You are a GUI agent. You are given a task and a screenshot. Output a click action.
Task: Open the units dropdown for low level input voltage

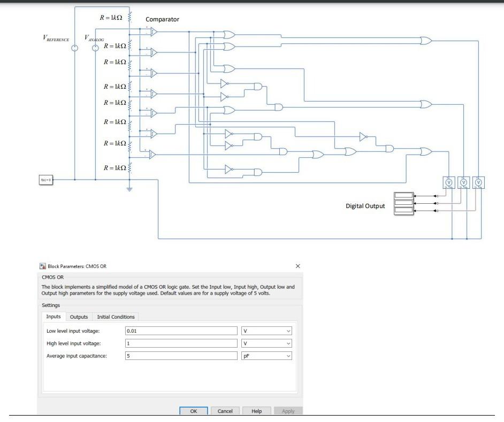click(287, 329)
